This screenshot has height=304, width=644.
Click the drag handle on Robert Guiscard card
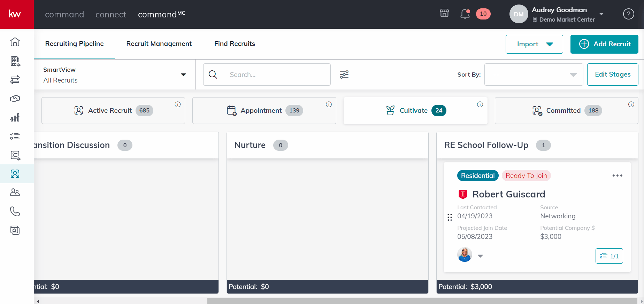point(450,217)
